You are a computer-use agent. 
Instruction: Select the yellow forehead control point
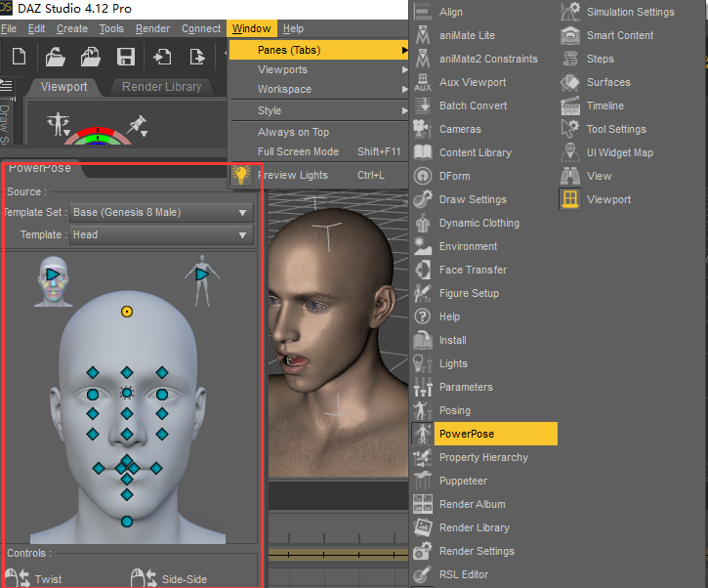(127, 312)
